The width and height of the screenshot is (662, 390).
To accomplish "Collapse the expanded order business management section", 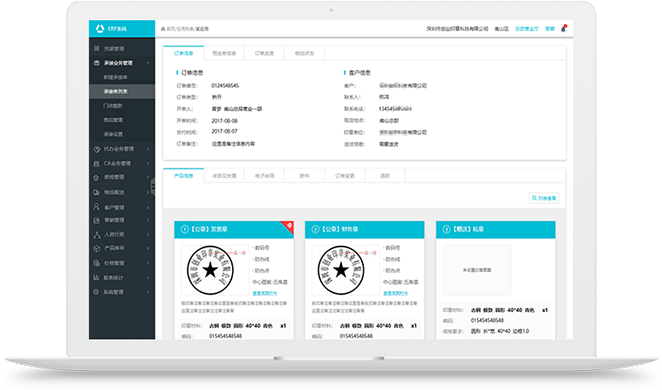I will (148, 63).
